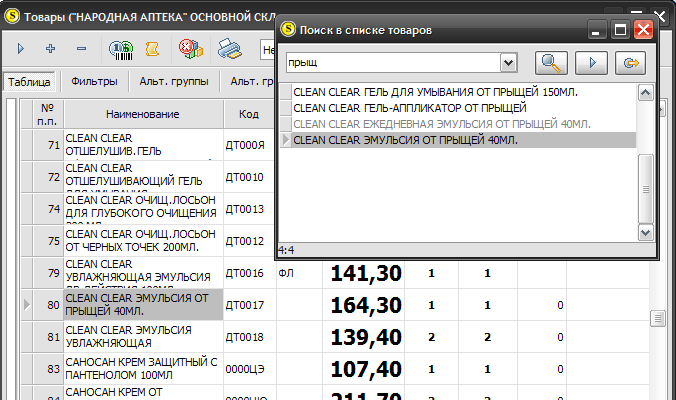Click the Код column header
The image size is (676, 400).
(249, 114)
